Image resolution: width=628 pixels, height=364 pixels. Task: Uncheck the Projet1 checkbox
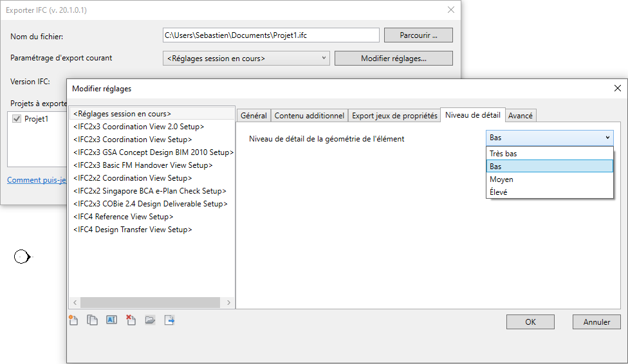tap(17, 119)
